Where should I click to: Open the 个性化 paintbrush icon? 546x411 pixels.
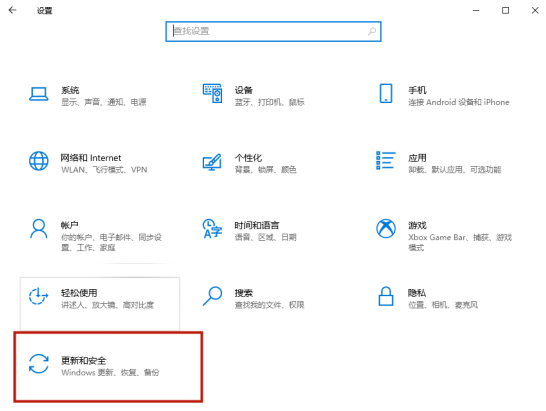[212, 162]
